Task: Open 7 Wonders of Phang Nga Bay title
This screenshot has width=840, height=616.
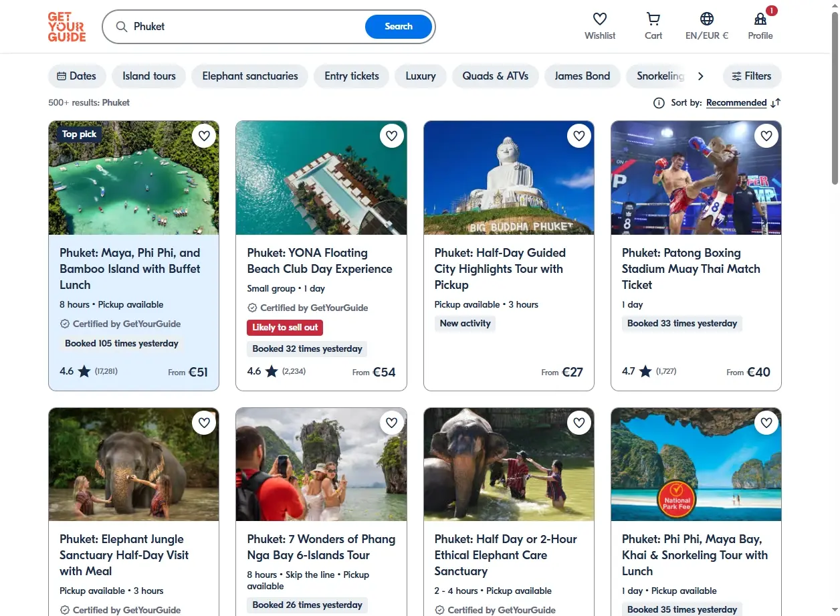Action: coord(321,547)
